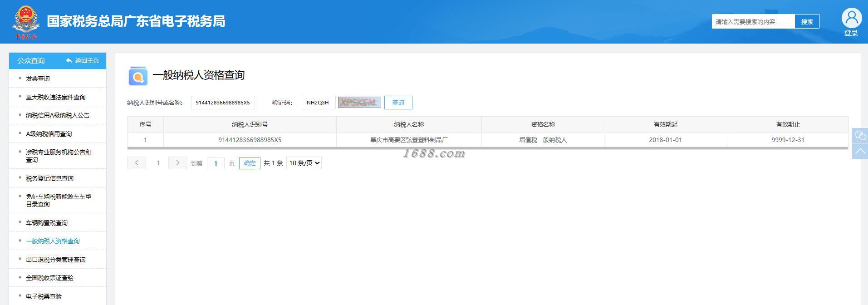Go to next page arrow

click(178, 163)
